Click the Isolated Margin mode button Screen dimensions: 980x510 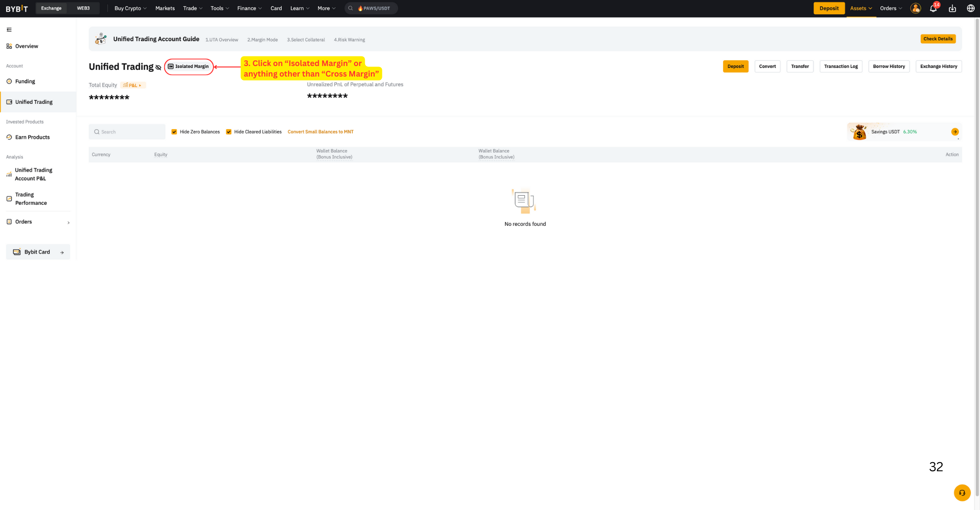[x=189, y=67]
